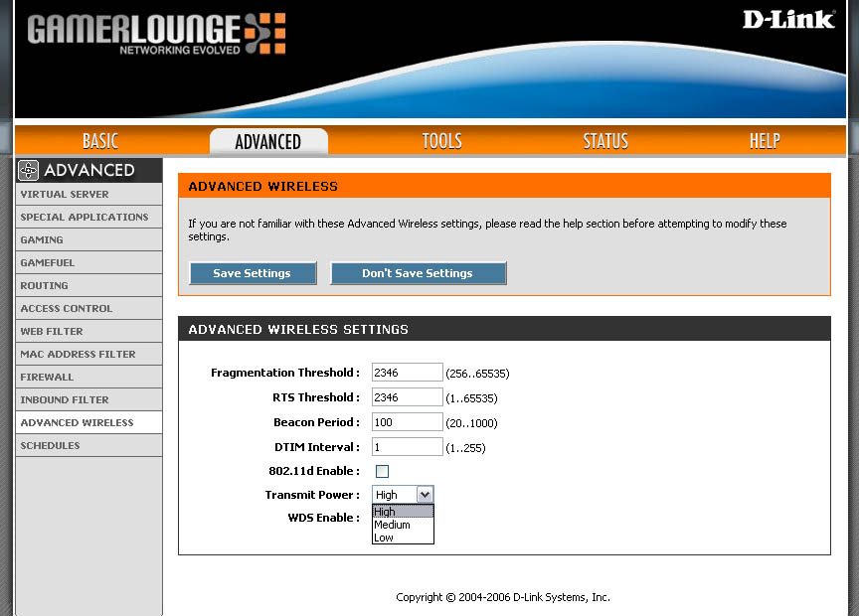The height and width of the screenshot is (616, 859).
Task: Click the 'Advanced Wireless Settings' heading
Action: (x=298, y=330)
